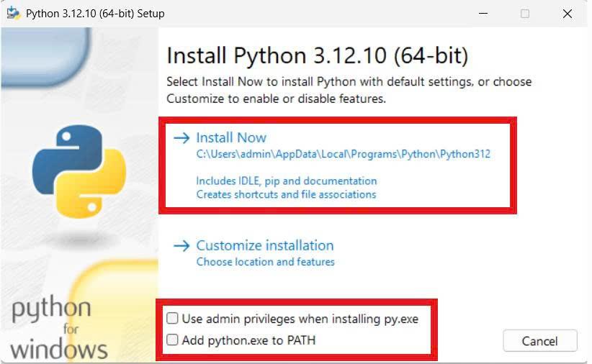Click the arrow icon beside Customize installation
Screen dimensions: 592x364
point(181,246)
